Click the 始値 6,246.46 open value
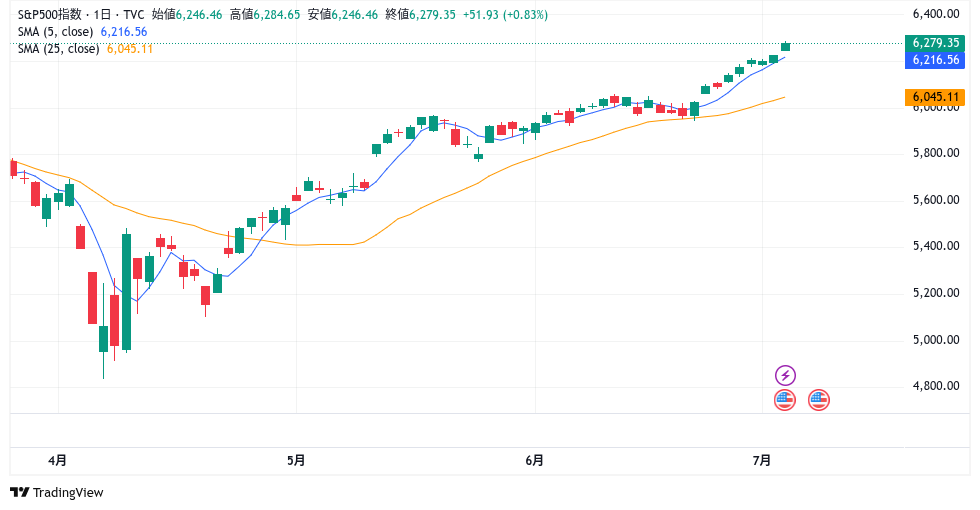The width and height of the screenshot is (980, 510). (187, 14)
